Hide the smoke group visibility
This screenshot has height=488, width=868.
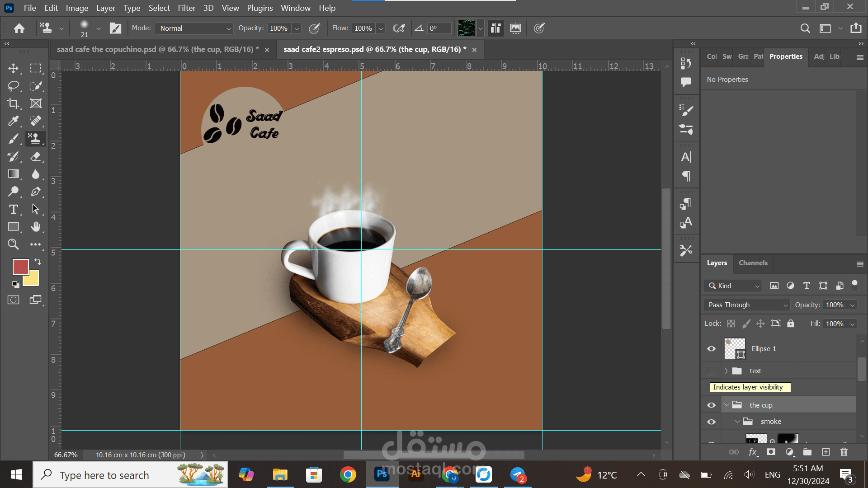(x=711, y=422)
